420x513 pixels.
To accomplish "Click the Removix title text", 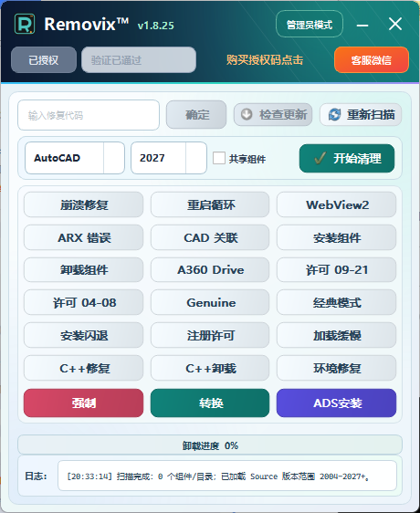I will (x=86, y=24).
